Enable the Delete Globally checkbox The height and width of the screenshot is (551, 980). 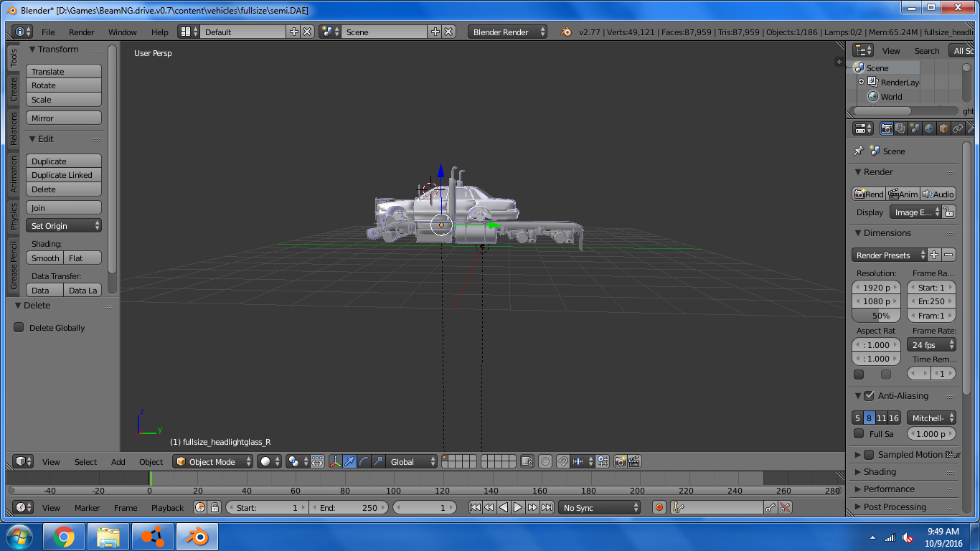pos(19,328)
